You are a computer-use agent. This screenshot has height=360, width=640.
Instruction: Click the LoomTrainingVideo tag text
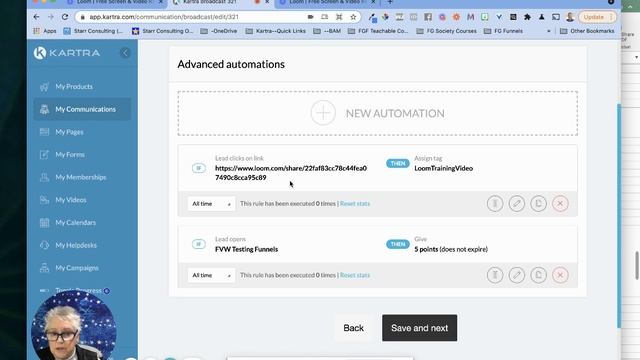click(443, 168)
